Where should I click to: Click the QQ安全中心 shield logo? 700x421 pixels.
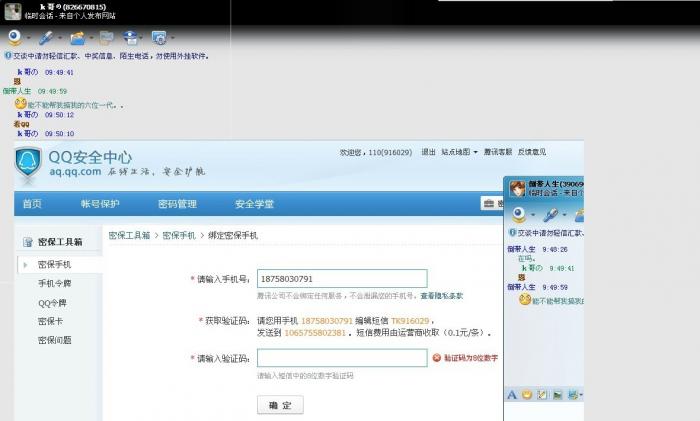tap(28, 164)
